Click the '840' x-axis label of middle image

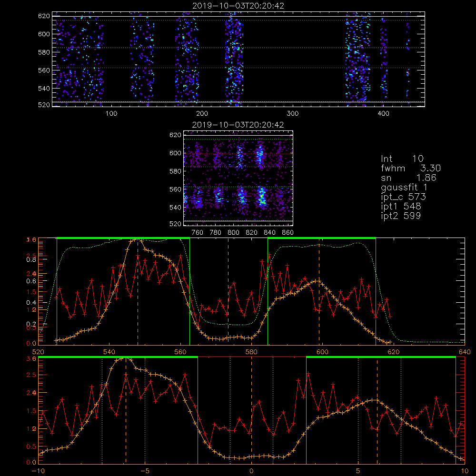[269, 233]
